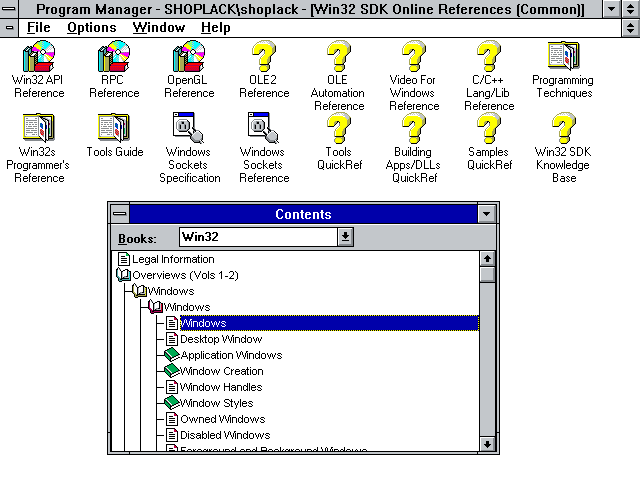Open the Books dropdown arrow

point(345,237)
